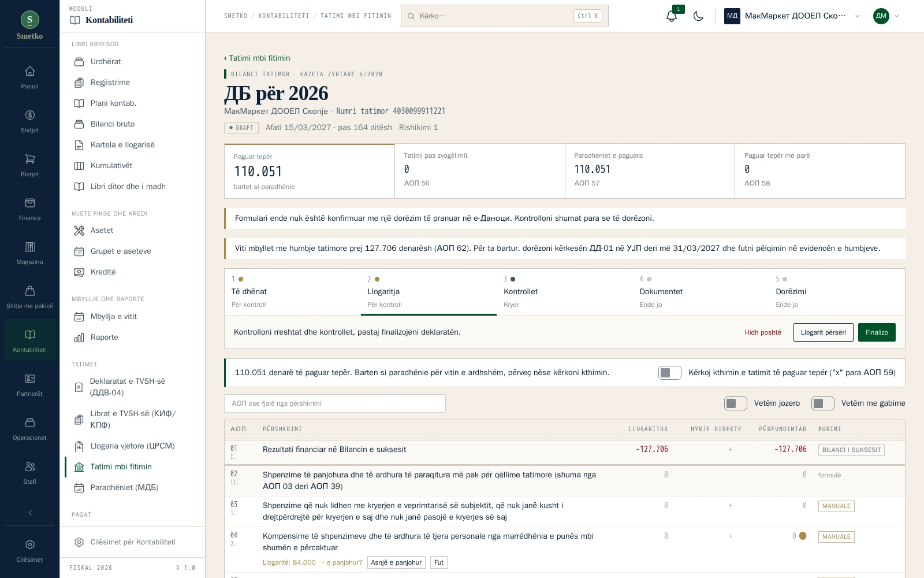The image size is (924, 578).
Task: Click AOP description filter input
Action: [335, 403]
